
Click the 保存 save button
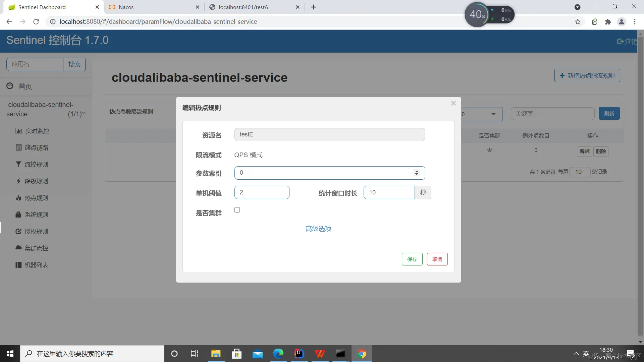[412, 259]
